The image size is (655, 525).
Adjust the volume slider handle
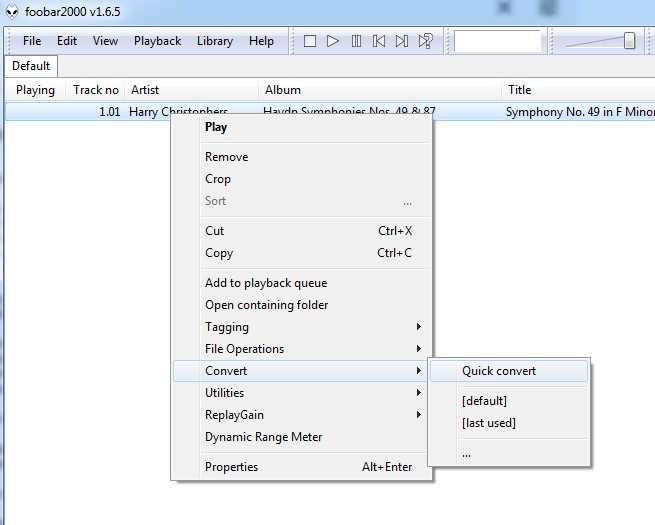629,41
